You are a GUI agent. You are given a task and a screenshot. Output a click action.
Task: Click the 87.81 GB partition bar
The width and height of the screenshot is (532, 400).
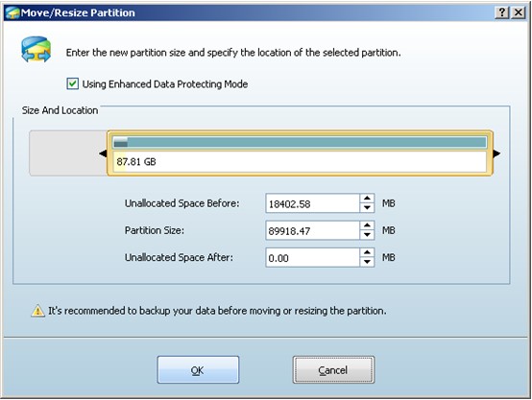300,153
